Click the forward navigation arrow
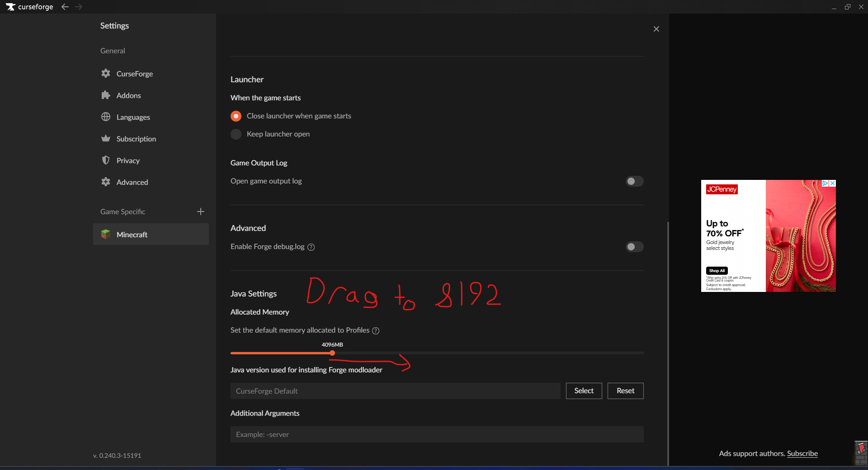Screen dimensions: 868x470 [79, 7]
